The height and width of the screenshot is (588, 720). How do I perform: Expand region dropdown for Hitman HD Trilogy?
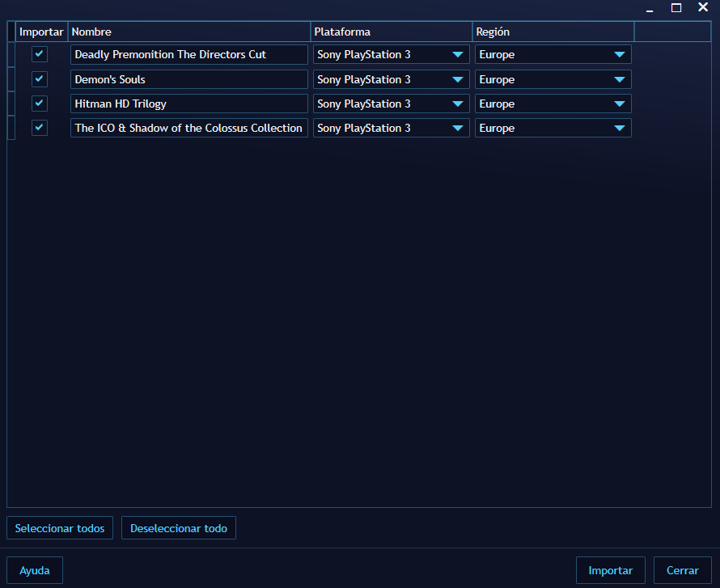620,104
